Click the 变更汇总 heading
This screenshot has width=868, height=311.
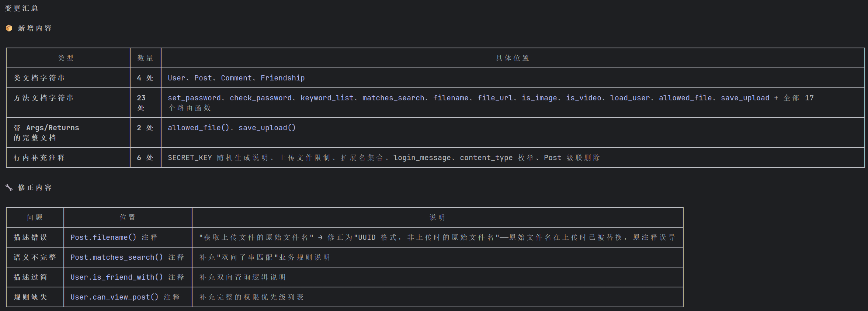pyautogui.click(x=21, y=8)
